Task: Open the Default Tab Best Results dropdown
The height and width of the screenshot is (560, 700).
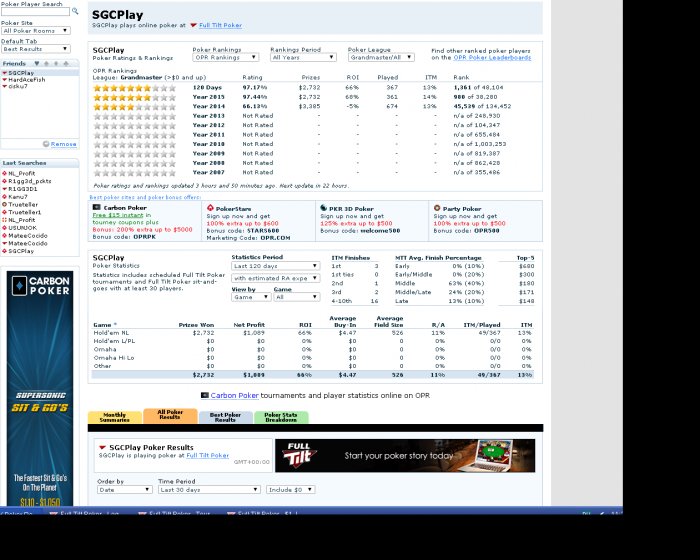Action: [36, 49]
